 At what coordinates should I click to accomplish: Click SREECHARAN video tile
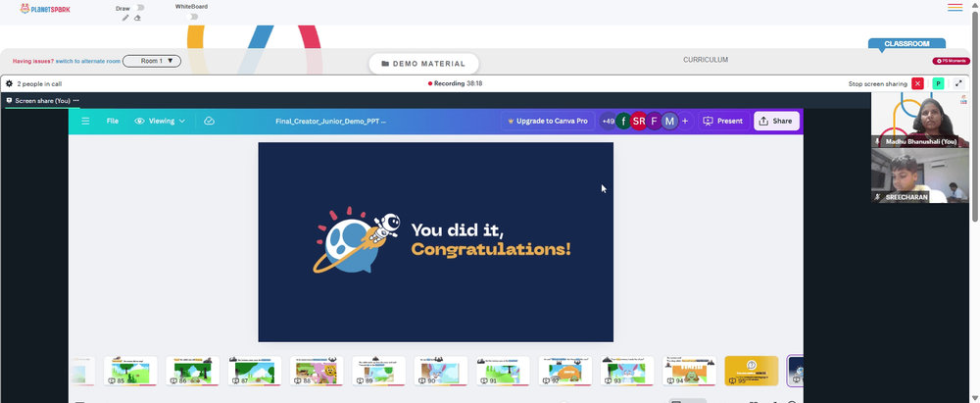[920, 176]
